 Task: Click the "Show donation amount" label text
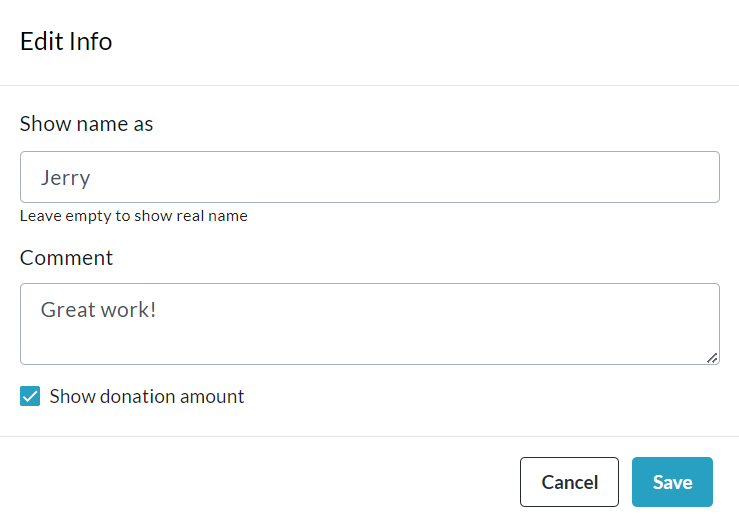click(x=147, y=397)
